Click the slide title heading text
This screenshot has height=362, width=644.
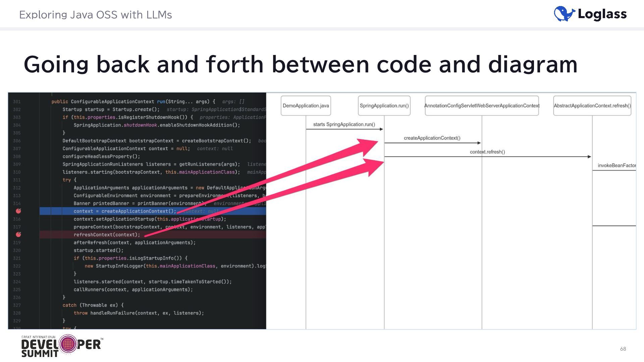[x=300, y=64]
